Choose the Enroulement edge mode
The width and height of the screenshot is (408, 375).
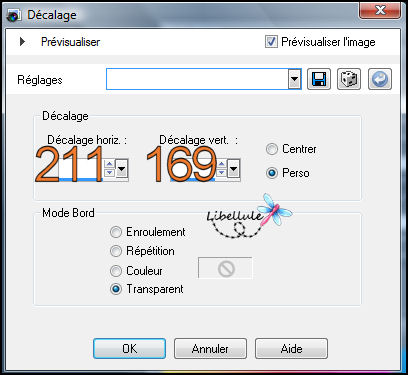click(x=116, y=232)
